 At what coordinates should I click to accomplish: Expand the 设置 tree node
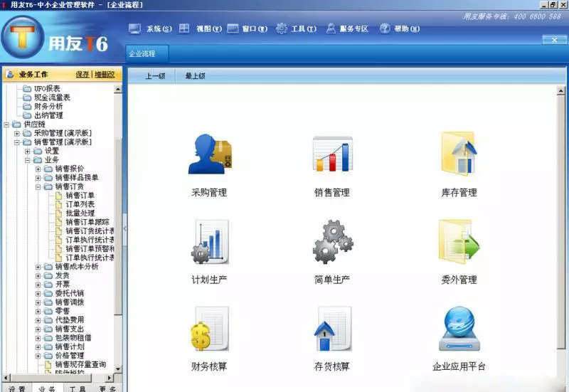(27, 152)
